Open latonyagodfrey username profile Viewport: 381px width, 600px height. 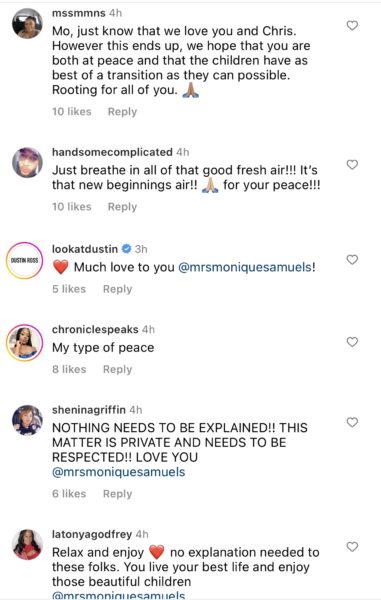click(92, 534)
